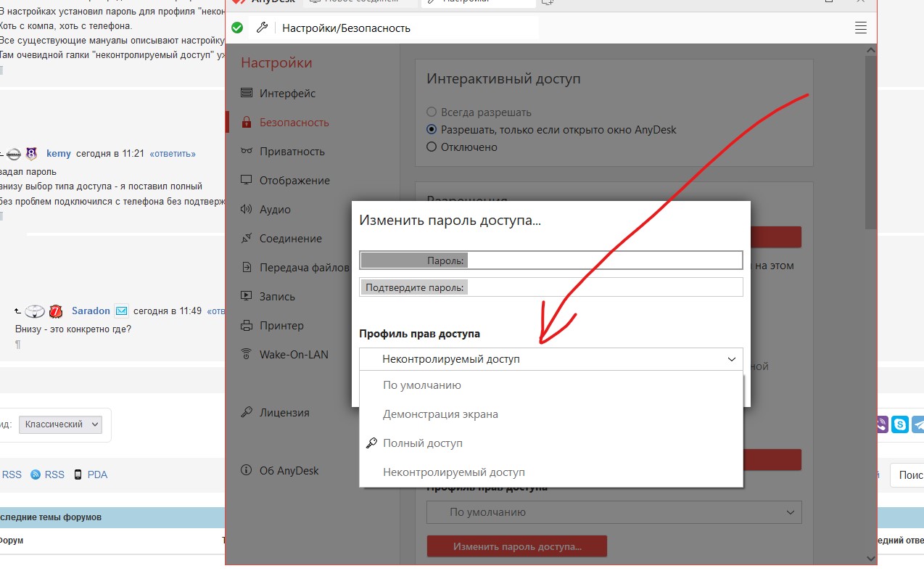Click the monitor icon for Отображение
This screenshot has width=924, height=571.
tap(247, 181)
